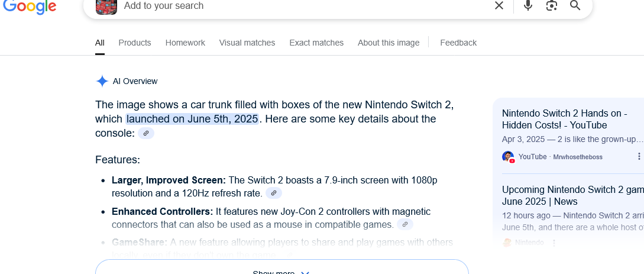Click the Google logo

pyautogui.click(x=30, y=6)
